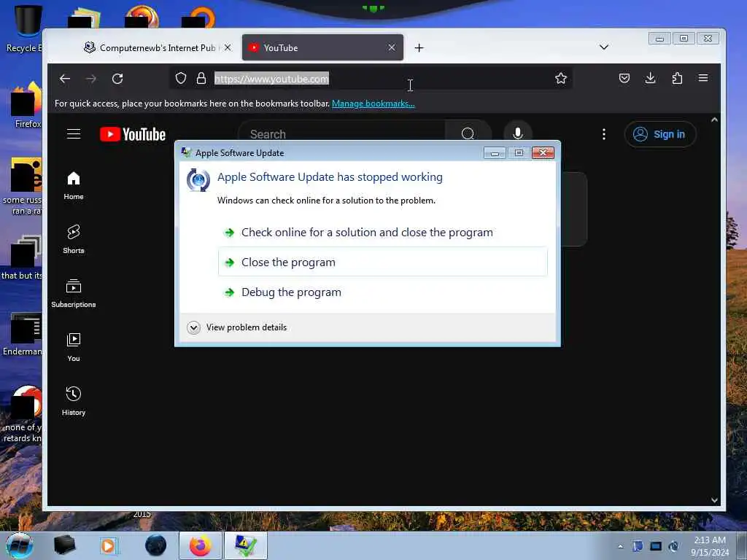The image size is (747, 560).
Task: Click the YouTube logo
Action: pos(133,134)
